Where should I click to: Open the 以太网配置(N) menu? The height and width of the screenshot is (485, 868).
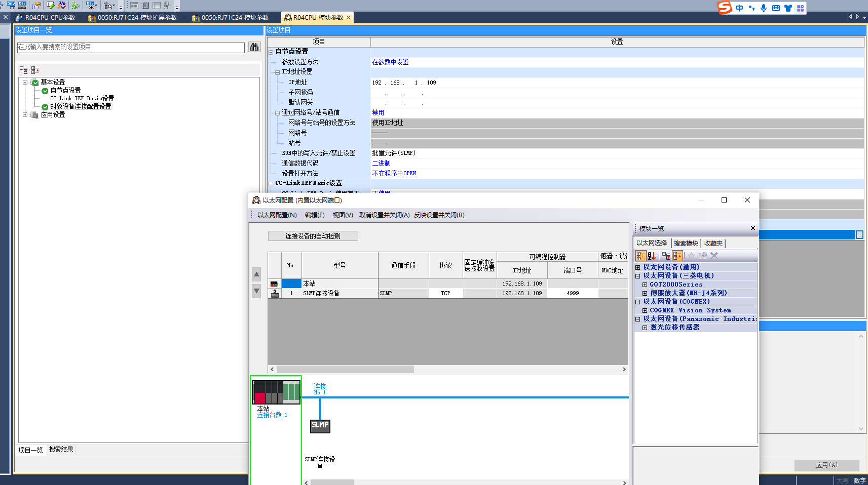277,215
